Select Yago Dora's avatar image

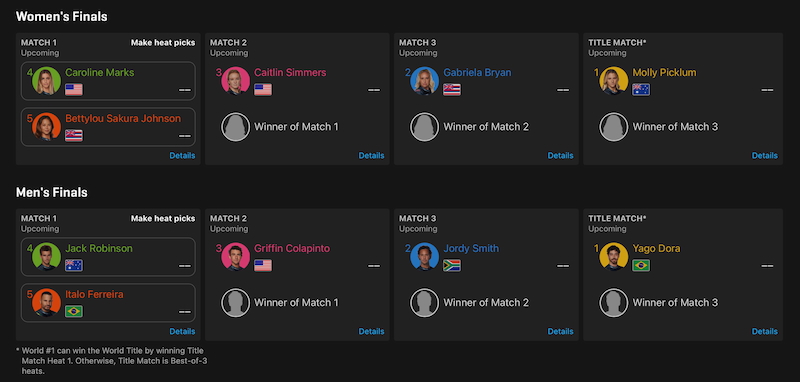tap(614, 257)
